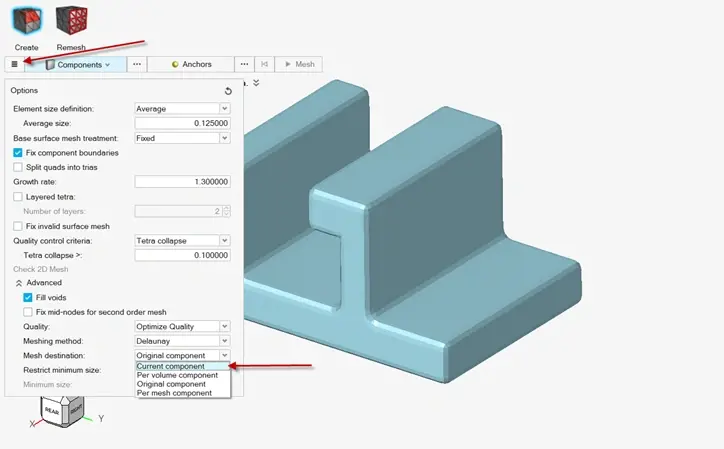
Task: Open the hamburger options menu icon
Action: click(x=14, y=64)
